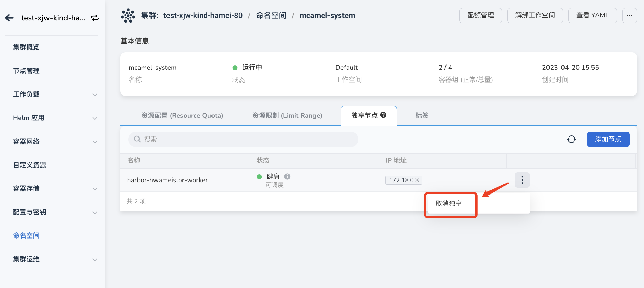
Task: Switch to 资源限制 (Limit Range) tab
Action: (x=287, y=115)
